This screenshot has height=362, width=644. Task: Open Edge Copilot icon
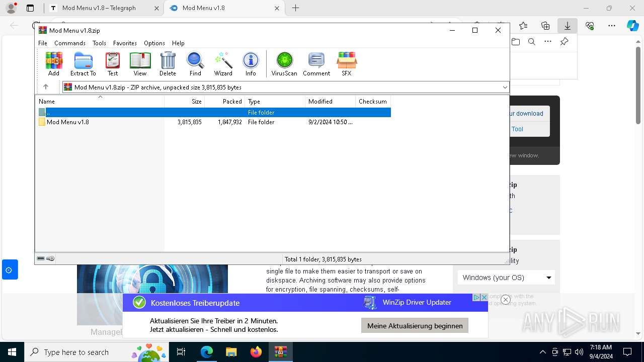[632, 26]
